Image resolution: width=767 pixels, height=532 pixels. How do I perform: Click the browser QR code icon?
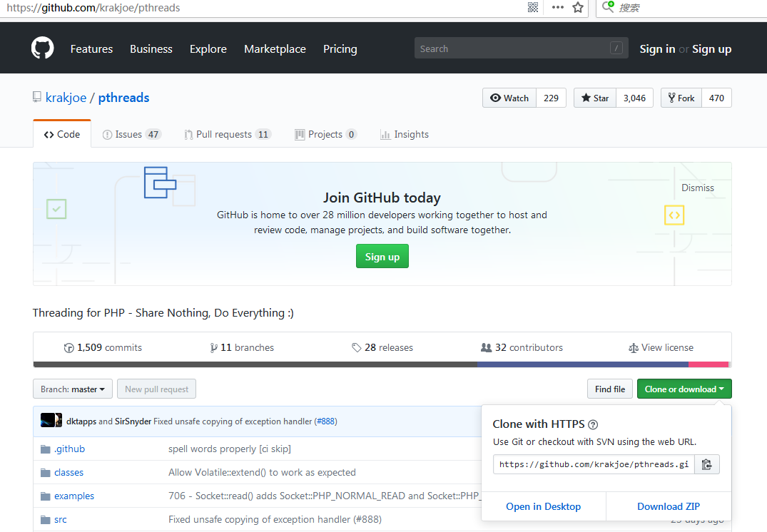[532, 8]
